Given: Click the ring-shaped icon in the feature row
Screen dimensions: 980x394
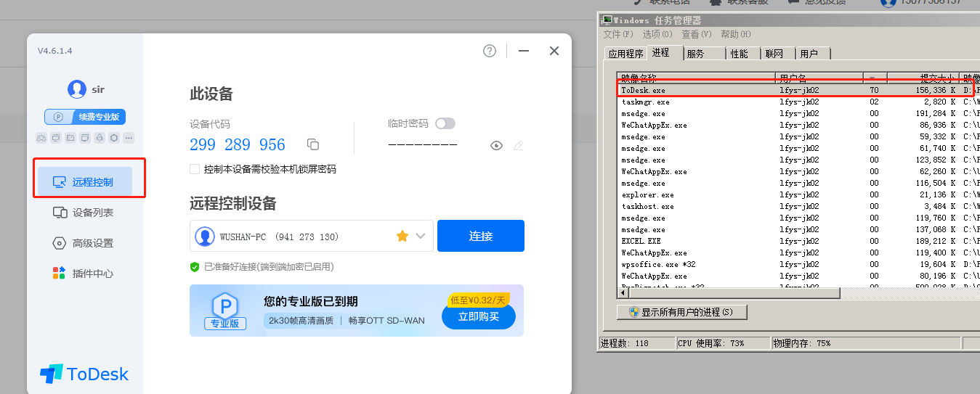Looking at the screenshot, I should (x=114, y=138).
